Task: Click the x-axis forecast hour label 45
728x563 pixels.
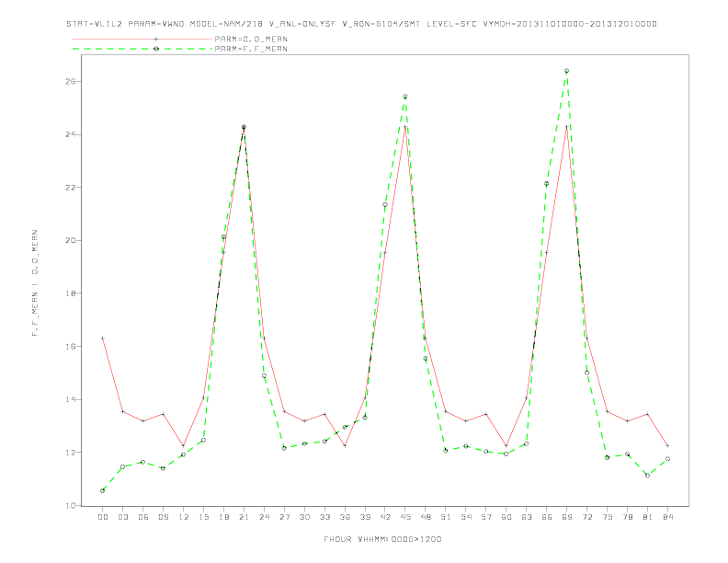Action: pos(405,517)
